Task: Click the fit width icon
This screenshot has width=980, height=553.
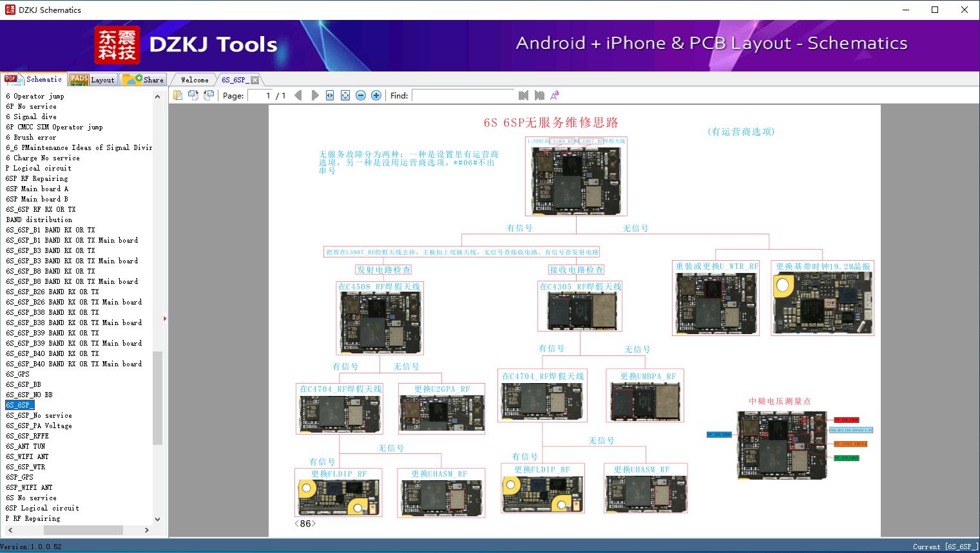Action: 330,95
